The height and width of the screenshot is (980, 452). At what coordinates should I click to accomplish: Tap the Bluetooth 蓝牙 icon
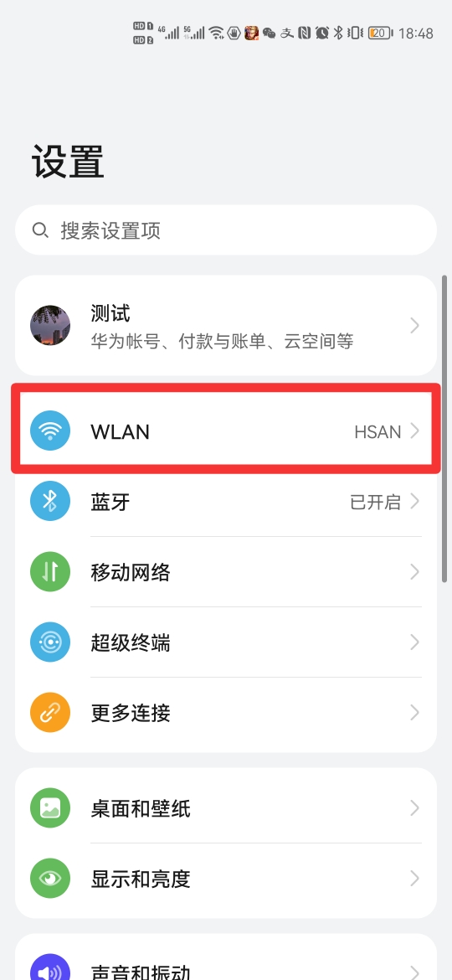(x=50, y=501)
